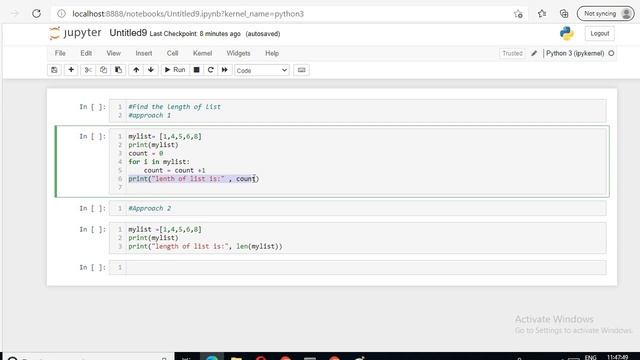Click the pencil edit mode icon
Image resolution: width=640 pixels, height=360 pixels.
pyautogui.click(x=534, y=53)
